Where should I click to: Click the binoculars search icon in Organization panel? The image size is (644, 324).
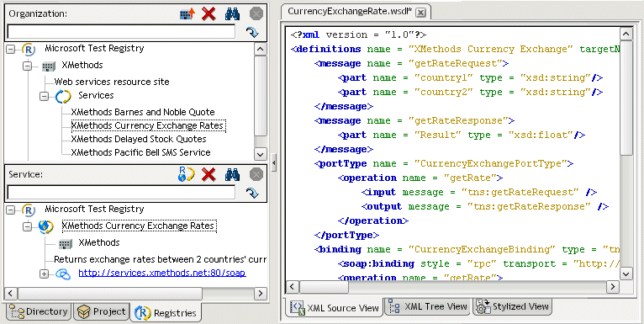pos(233,14)
